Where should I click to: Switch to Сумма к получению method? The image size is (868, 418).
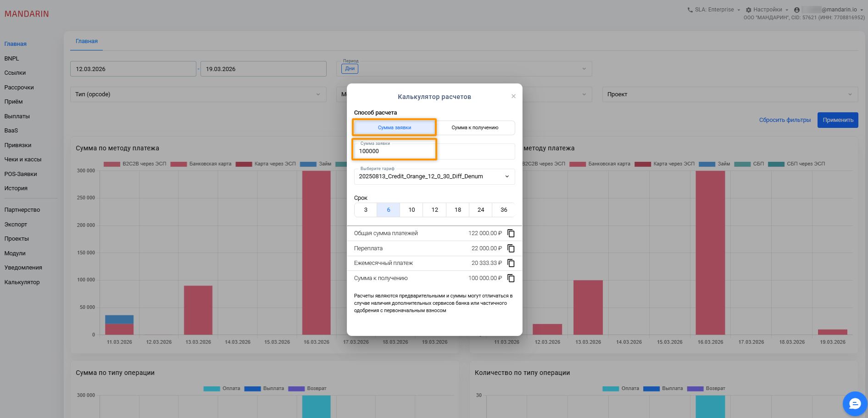(x=475, y=127)
